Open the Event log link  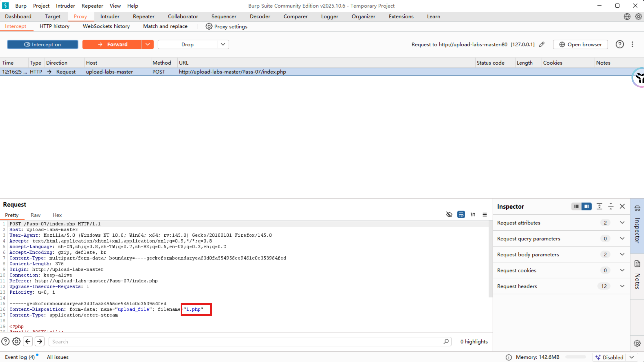(20, 357)
